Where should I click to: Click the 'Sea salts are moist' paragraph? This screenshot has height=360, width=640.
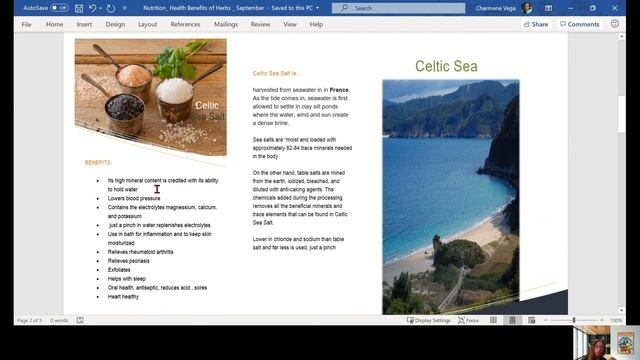302,148
